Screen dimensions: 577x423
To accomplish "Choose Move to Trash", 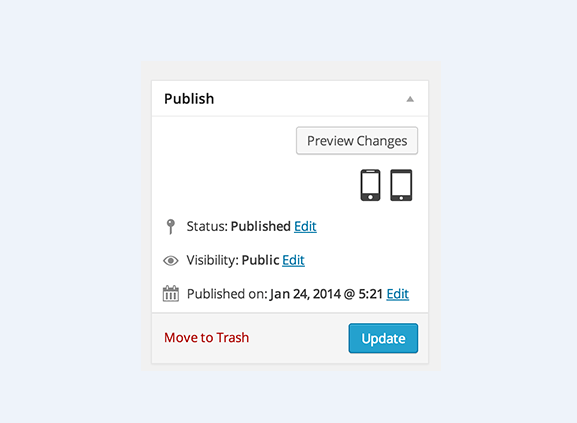I will (x=206, y=338).
